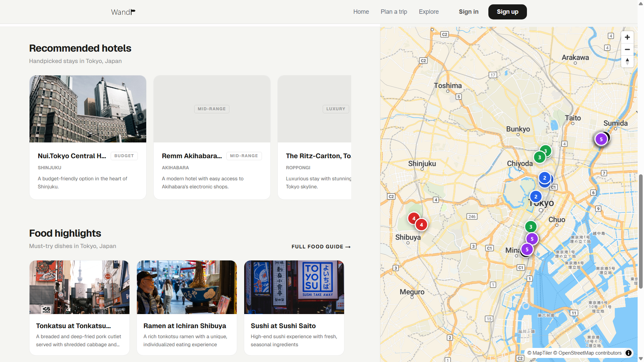Open Nui.Tokyo Central hotel photo

88,109
